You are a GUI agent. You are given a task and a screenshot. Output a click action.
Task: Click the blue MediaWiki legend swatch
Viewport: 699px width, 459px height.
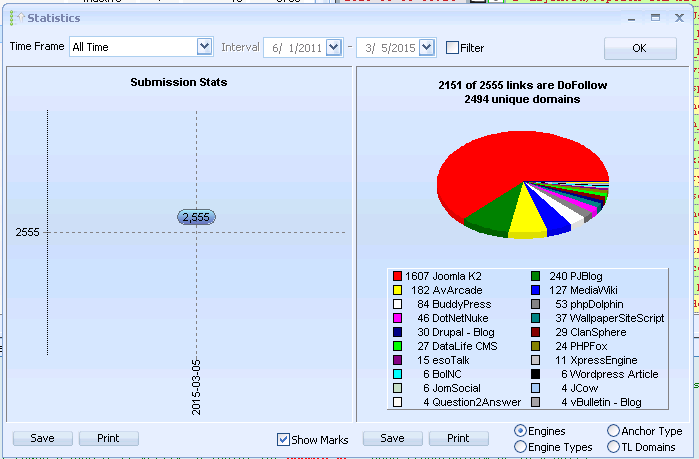(x=535, y=290)
